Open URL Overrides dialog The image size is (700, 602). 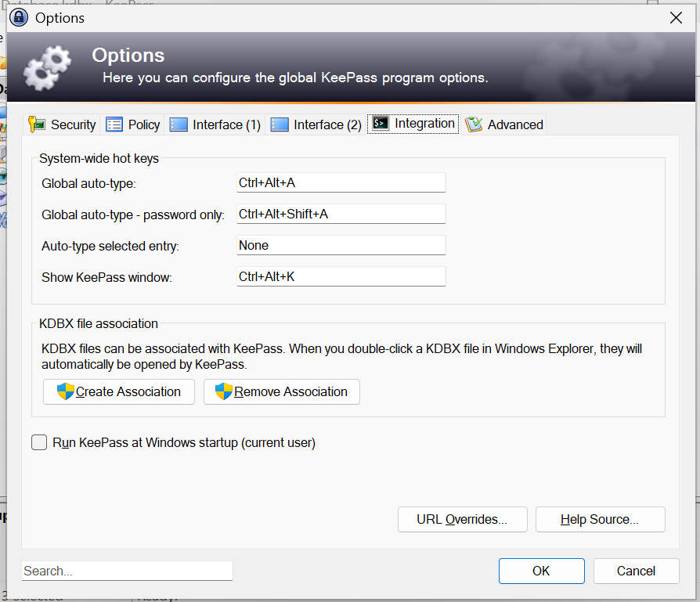[463, 520]
